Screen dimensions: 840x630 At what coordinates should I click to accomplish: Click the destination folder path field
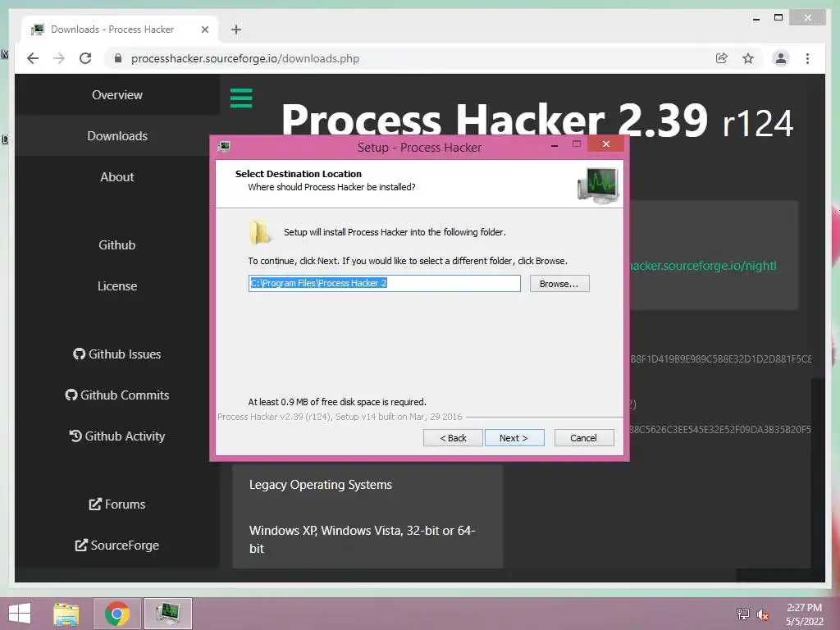[x=384, y=283]
